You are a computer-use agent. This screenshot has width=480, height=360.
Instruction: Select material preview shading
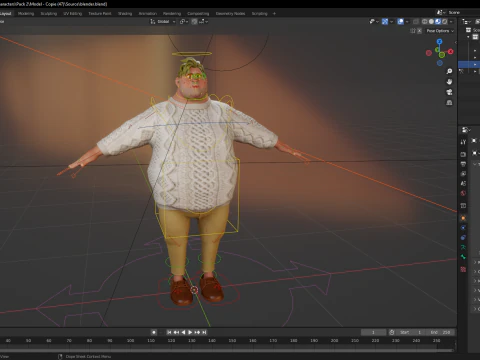(x=438, y=22)
